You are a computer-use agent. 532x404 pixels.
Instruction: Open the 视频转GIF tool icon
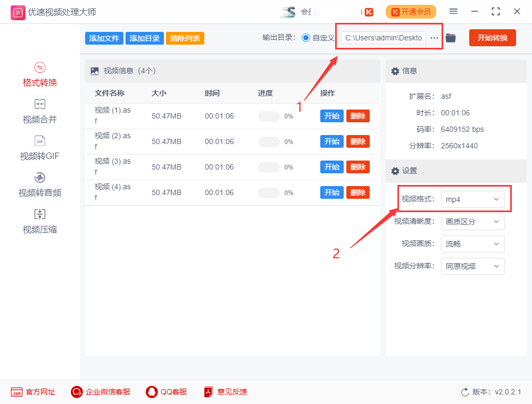point(40,141)
